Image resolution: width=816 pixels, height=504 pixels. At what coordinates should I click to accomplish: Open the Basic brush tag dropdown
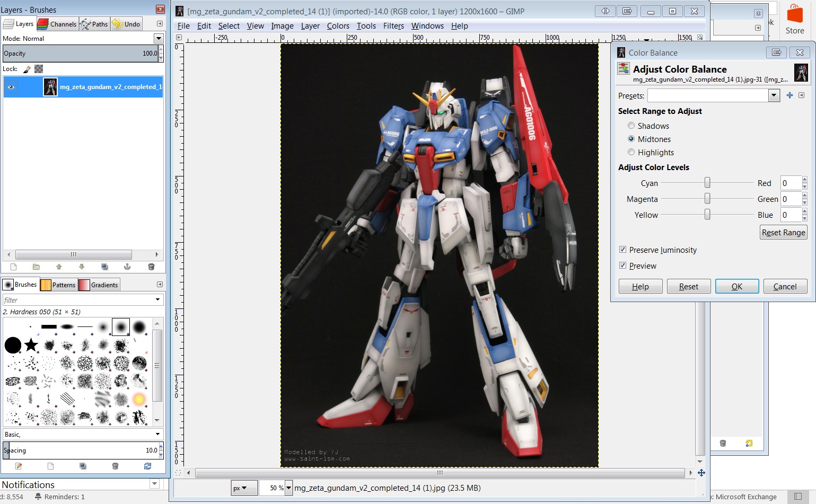coord(157,434)
